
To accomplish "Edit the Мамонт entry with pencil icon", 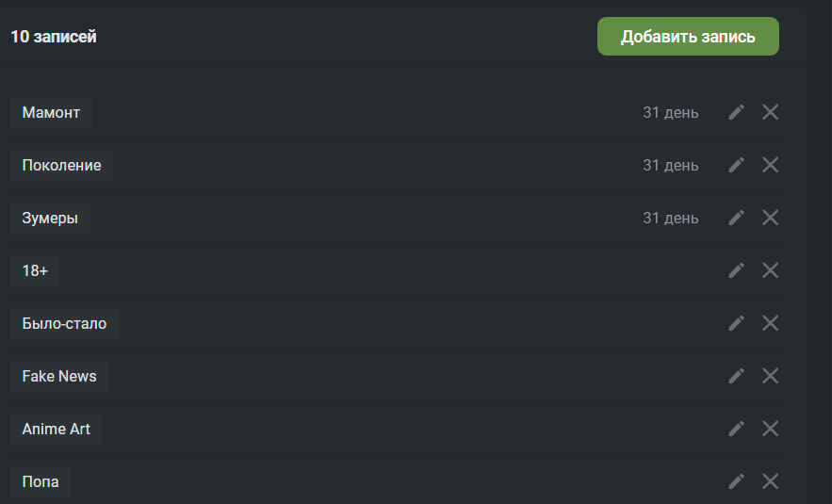I will [736, 112].
